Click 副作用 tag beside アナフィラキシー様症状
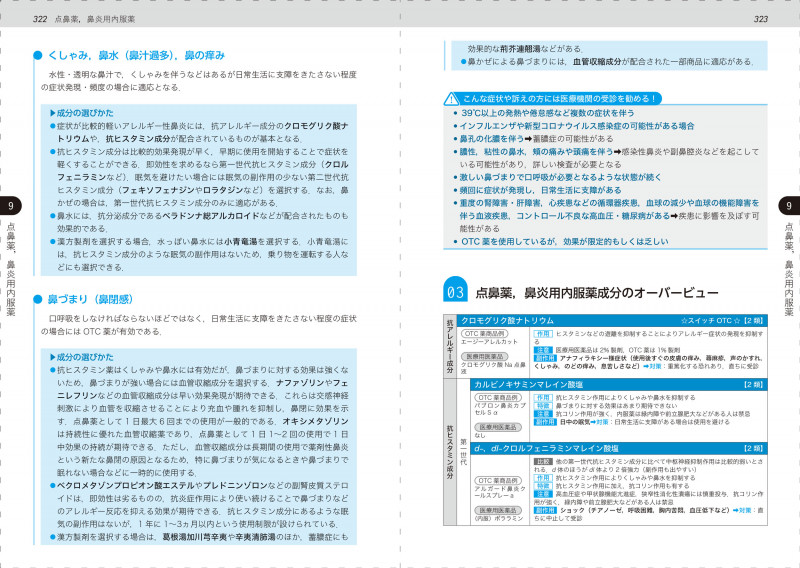The height and width of the screenshot is (568, 800). coord(545,358)
